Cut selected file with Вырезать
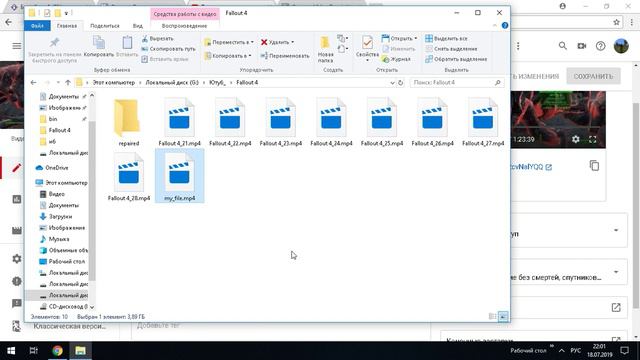This screenshot has width=640, height=360. (x=158, y=39)
